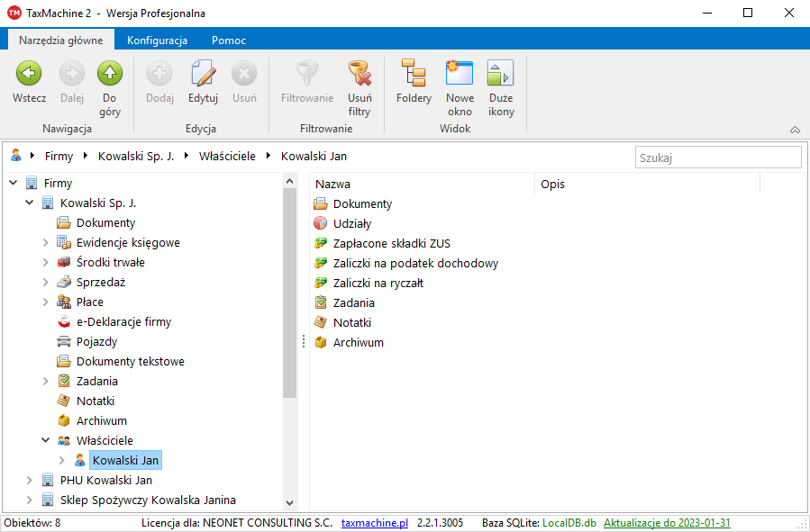
Task: Click the Aktualizacje do 2023-01-31 link
Action: click(667, 523)
